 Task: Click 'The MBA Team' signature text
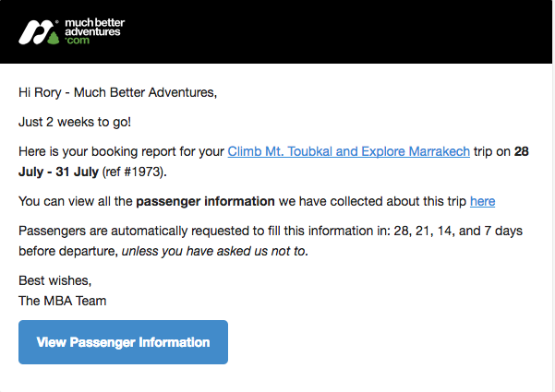(62, 299)
